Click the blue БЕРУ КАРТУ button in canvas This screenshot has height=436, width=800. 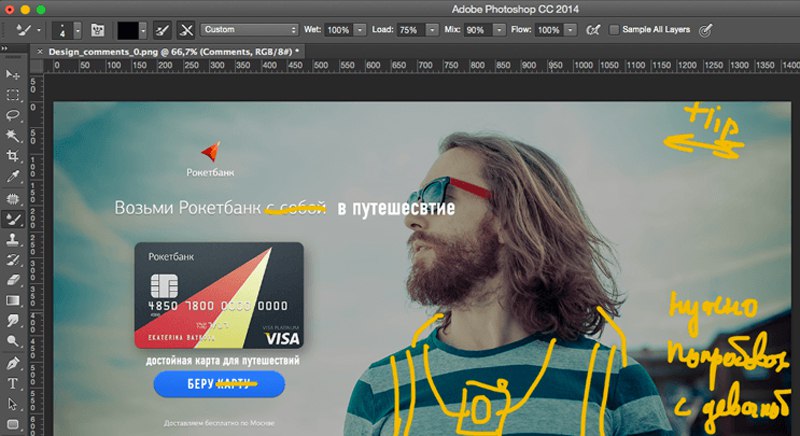(219, 384)
